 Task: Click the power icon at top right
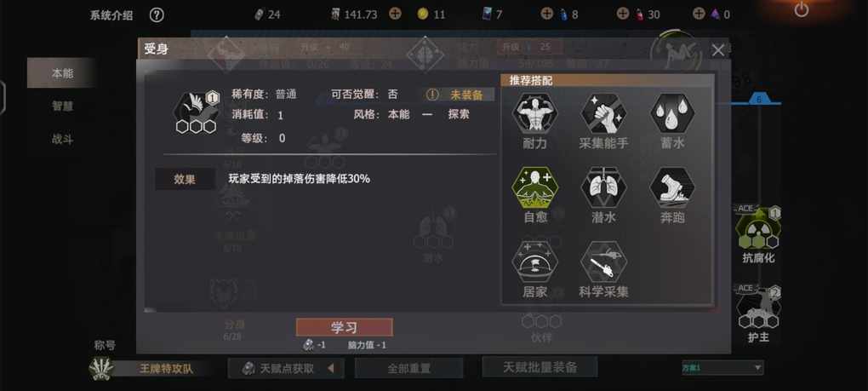(x=802, y=9)
